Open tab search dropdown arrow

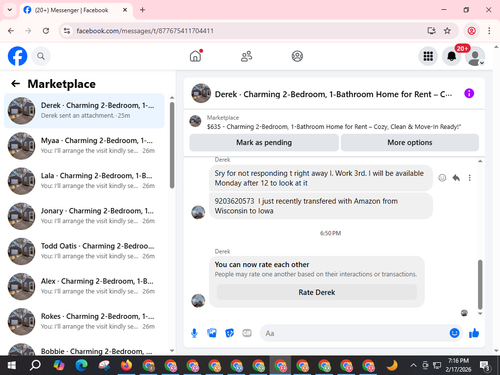[10, 10]
